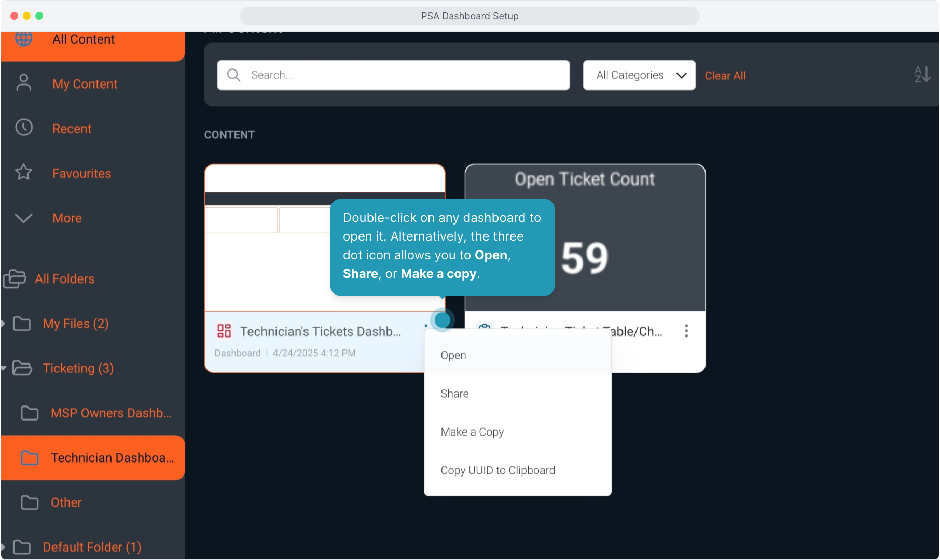
Task: Click the CONTENT section heading
Action: pyautogui.click(x=229, y=135)
